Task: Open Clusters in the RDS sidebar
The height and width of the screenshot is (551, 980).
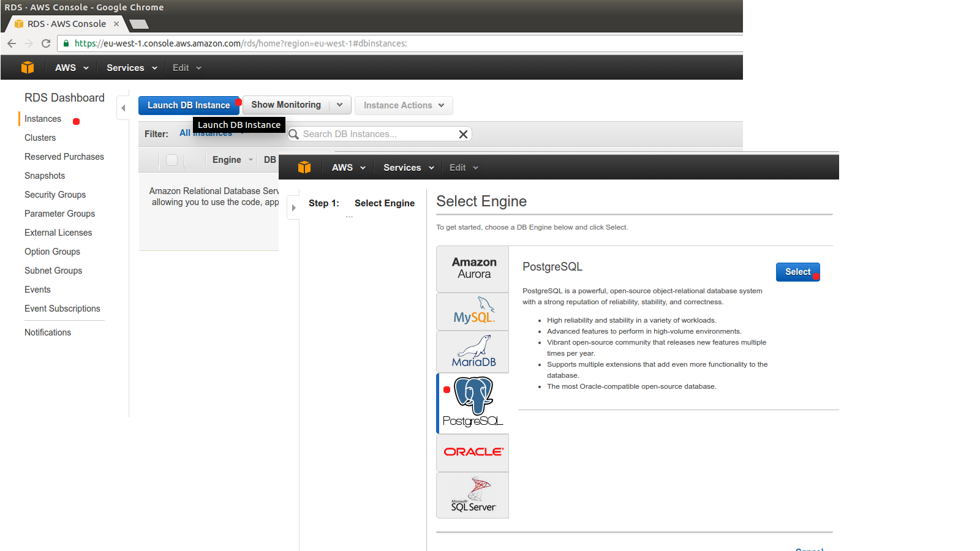Action: (40, 138)
